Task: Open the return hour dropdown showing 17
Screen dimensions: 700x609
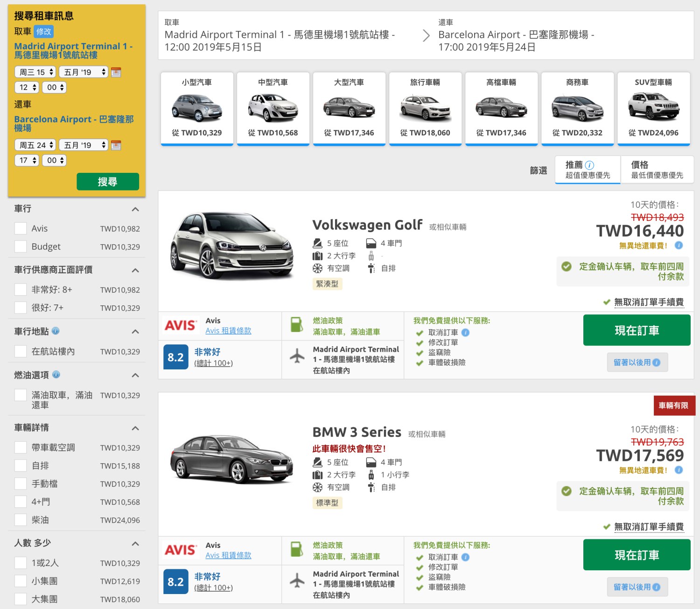Action: coord(27,160)
